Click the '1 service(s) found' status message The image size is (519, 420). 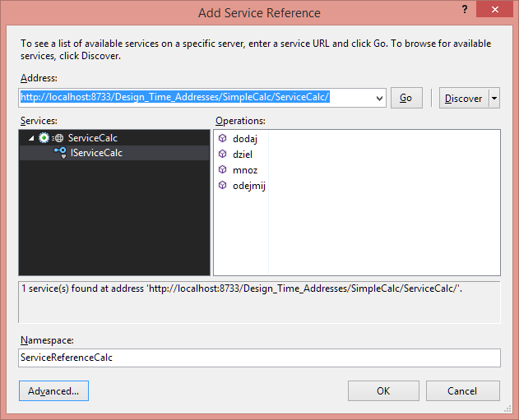tap(242, 288)
